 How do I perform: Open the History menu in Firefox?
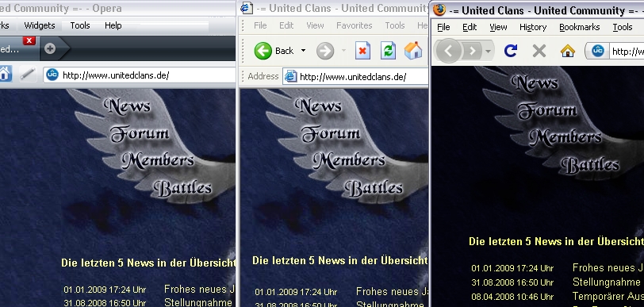(533, 27)
